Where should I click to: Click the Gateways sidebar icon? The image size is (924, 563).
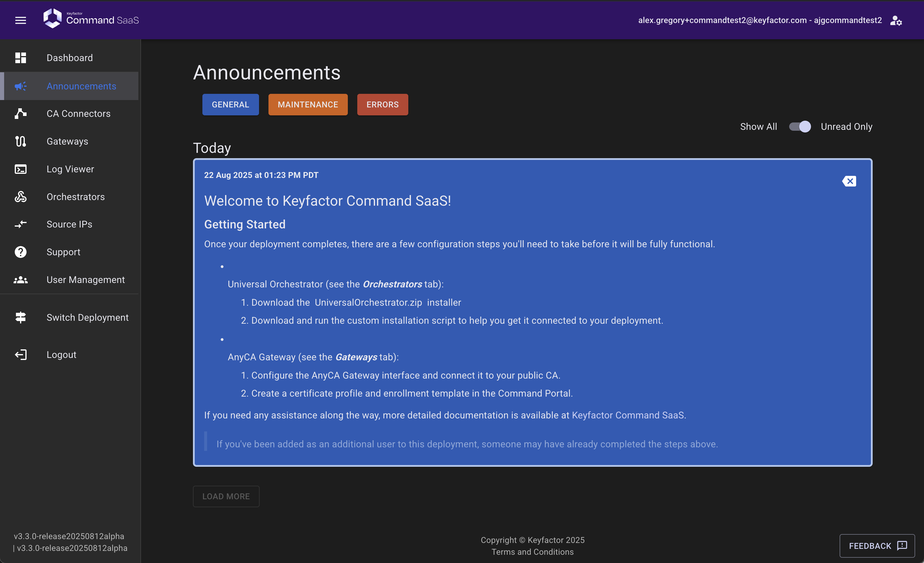pyautogui.click(x=21, y=141)
